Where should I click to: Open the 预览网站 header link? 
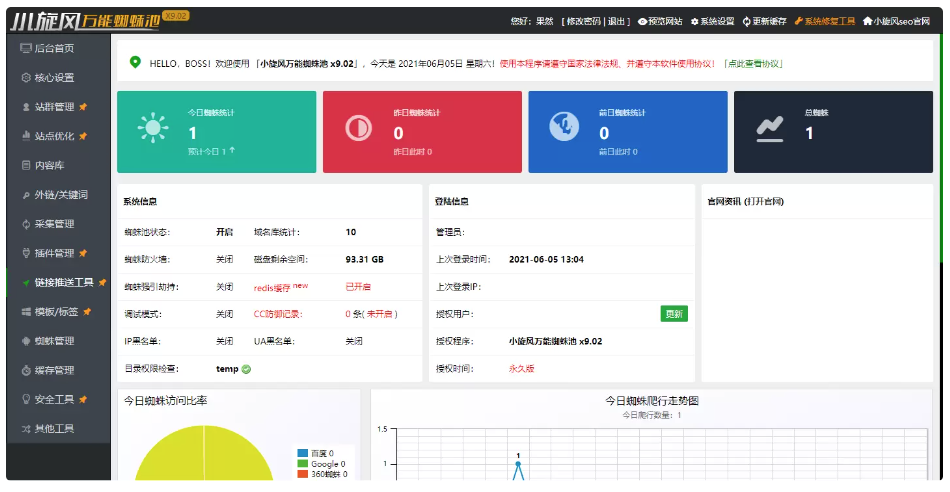(x=660, y=21)
